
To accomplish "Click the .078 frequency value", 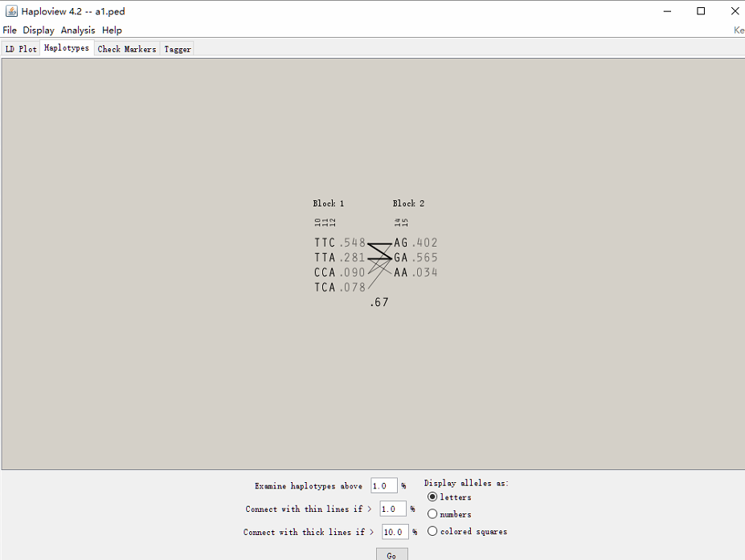I will [352, 287].
